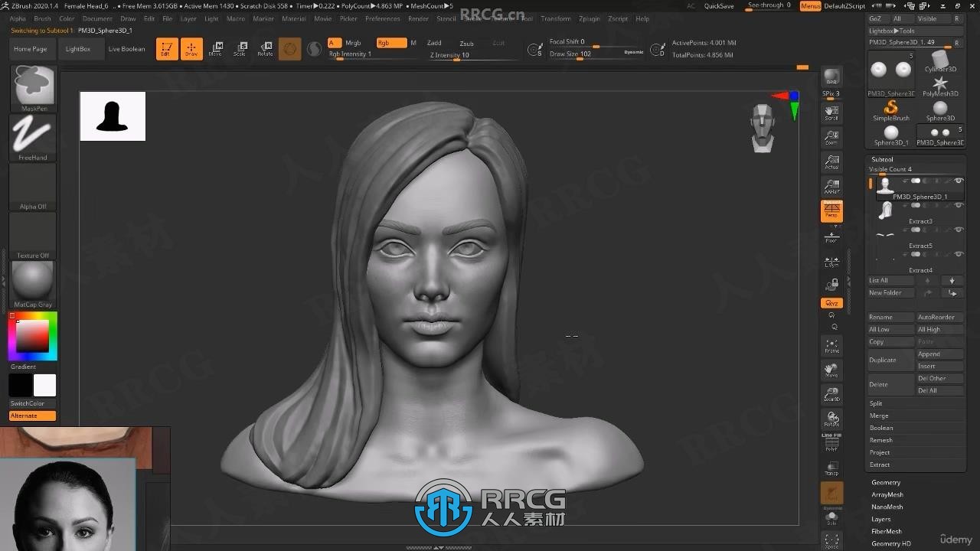Image resolution: width=980 pixels, height=551 pixels.
Task: Click the Duplicate subtool button
Action: pyautogui.click(x=891, y=360)
